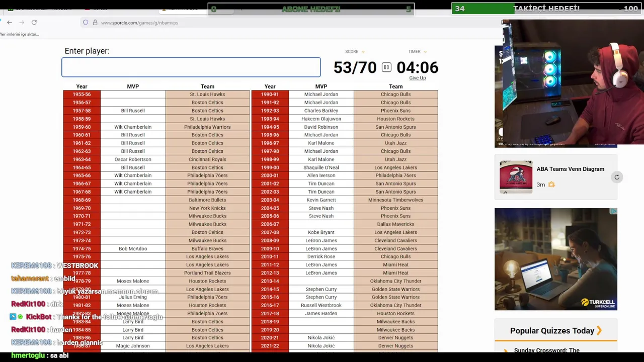The image size is (644, 362).
Task: Click the ABONE HEDEFİ progress bar overlay
Action: coord(311,9)
